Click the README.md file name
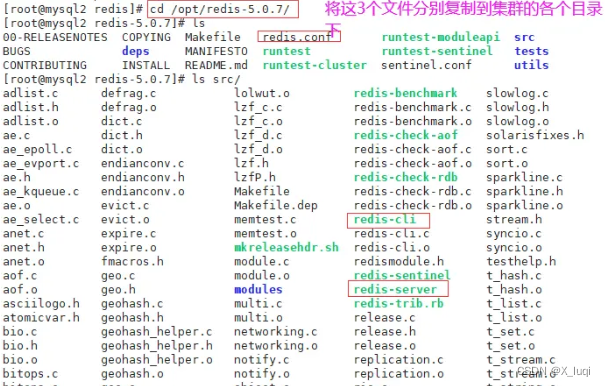Screen dimensions: 605x386 (216, 65)
